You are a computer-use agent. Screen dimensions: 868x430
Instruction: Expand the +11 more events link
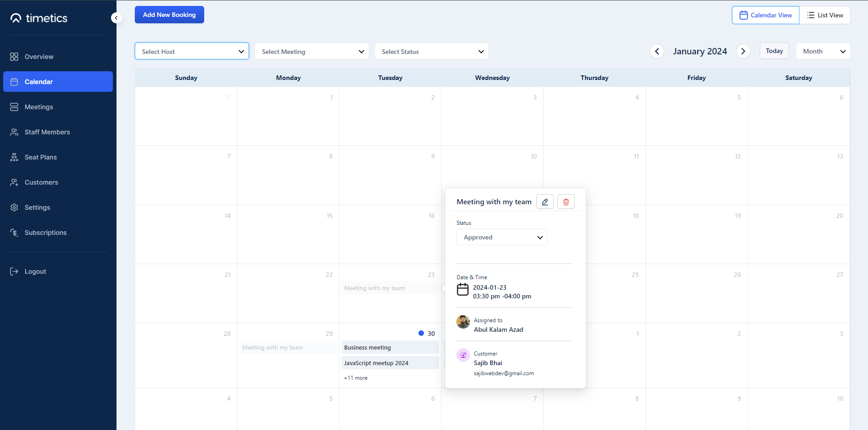[355, 377]
